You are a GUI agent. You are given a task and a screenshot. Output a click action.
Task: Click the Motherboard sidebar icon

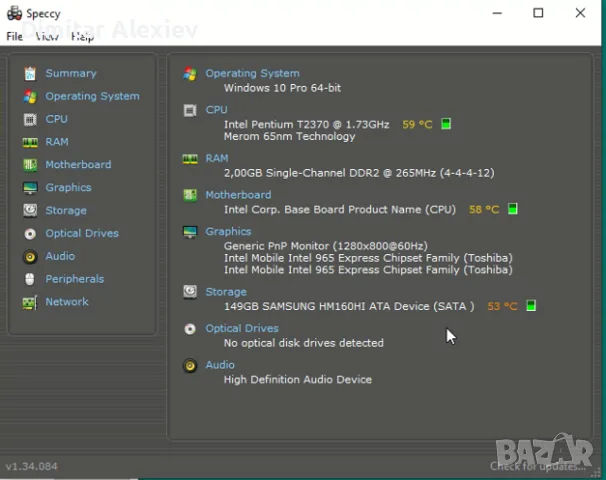30,165
